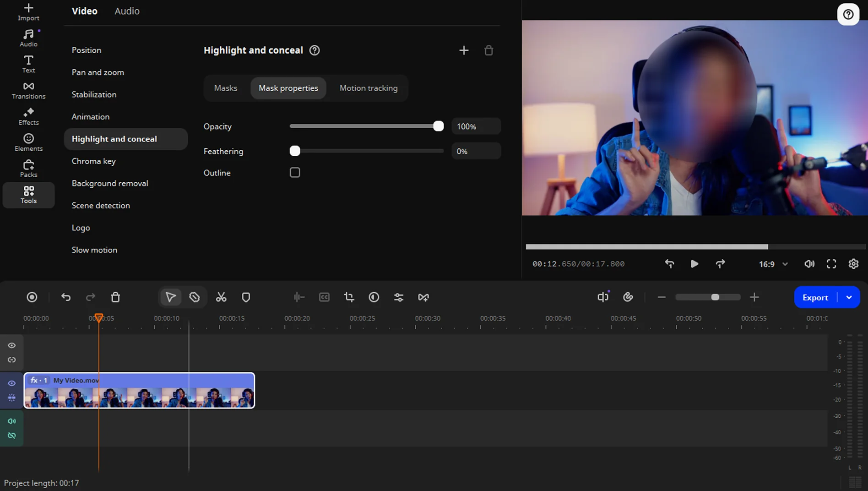Select the scissors cut tool
Screen dimensions: 868x491
pyautogui.click(x=221, y=297)
